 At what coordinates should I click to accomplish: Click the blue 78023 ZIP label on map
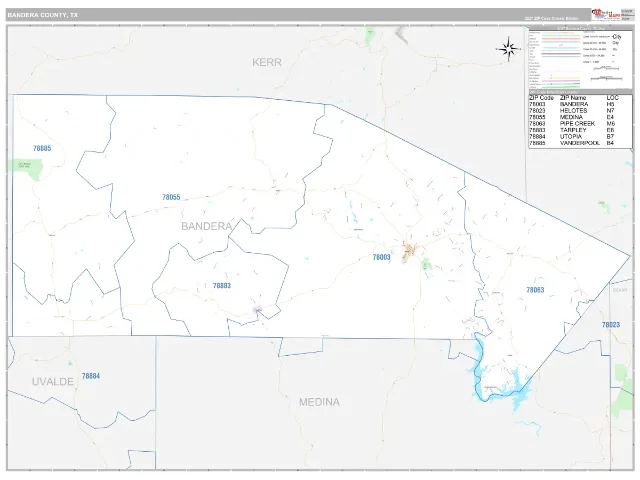pos(611,325)
